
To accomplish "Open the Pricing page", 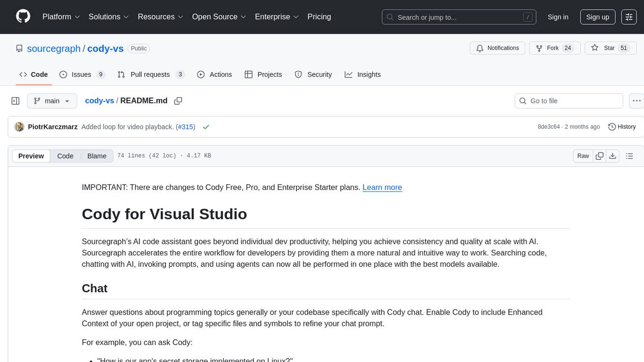I will pos(319,17).
